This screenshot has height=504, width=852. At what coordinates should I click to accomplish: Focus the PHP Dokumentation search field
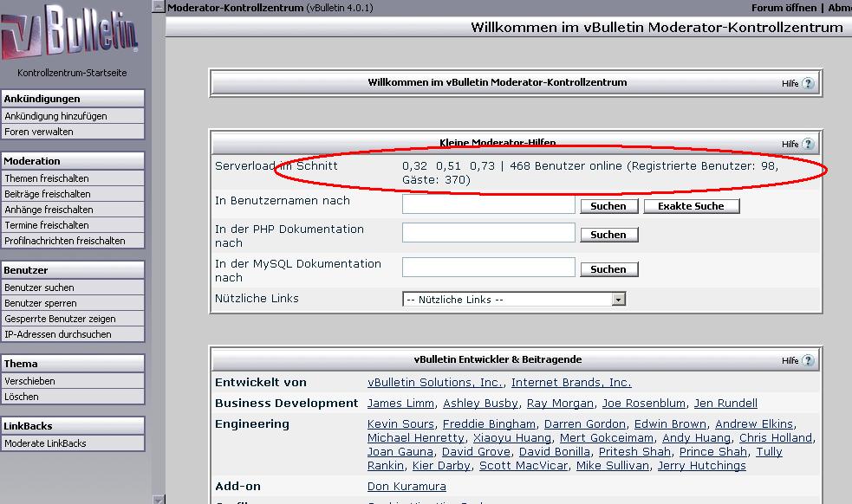[489, 232]
